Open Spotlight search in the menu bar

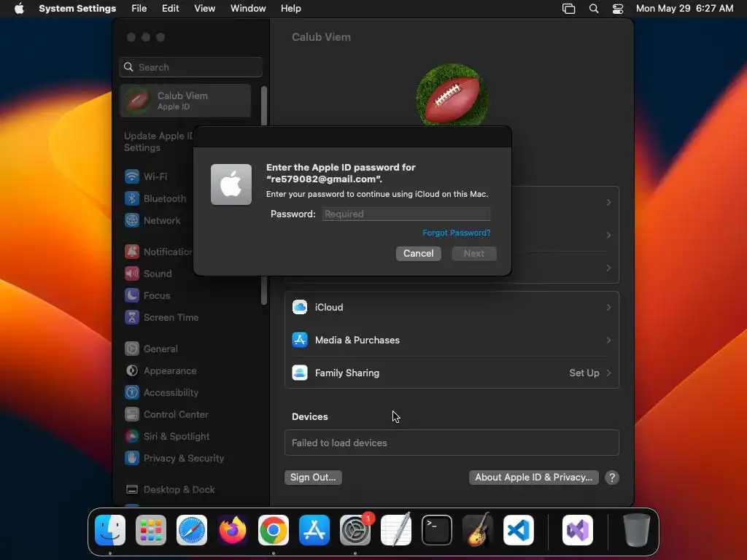[594, 9]
